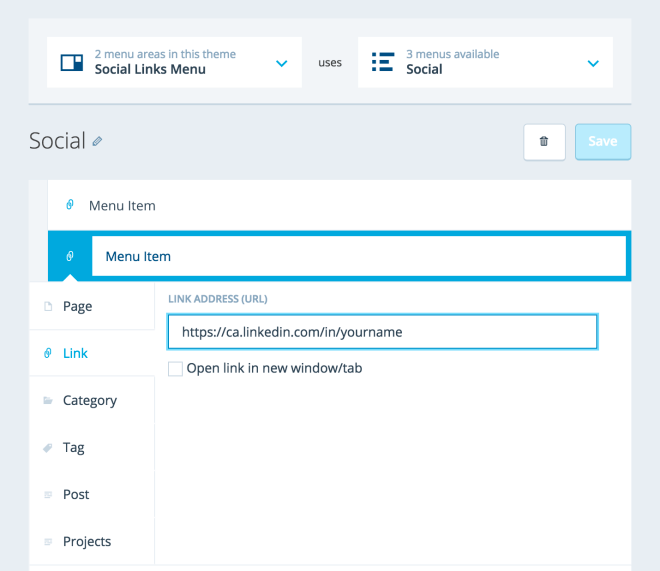
Task: Click the pencil icon next to Social
Action: pos(97,142)
